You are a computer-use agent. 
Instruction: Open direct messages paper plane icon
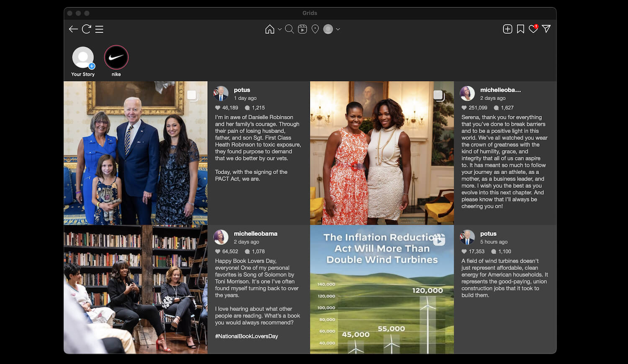[x=546, y=28]
